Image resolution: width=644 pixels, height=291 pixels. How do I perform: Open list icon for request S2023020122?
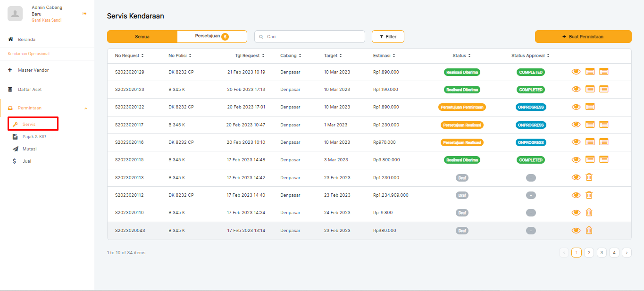590,107
